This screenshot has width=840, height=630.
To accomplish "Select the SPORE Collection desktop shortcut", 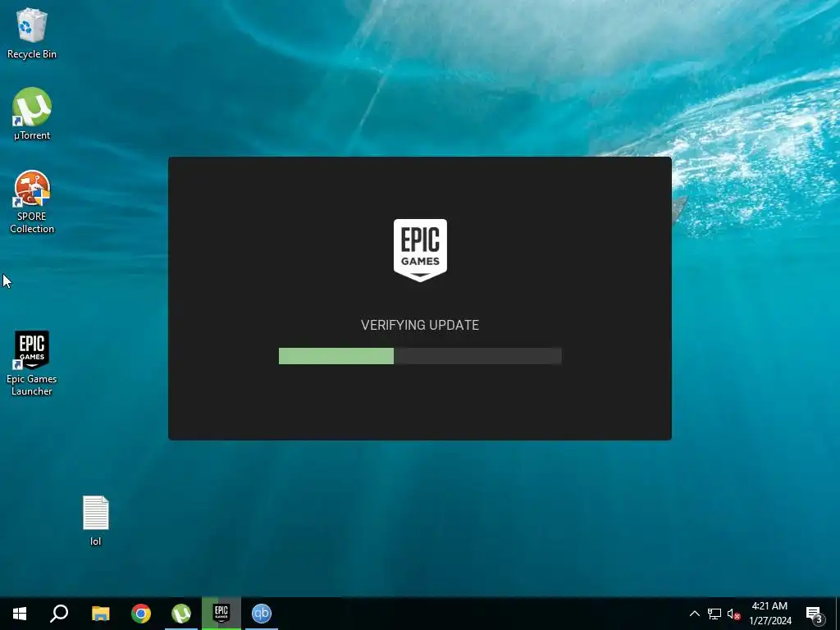I will (32, 202).
